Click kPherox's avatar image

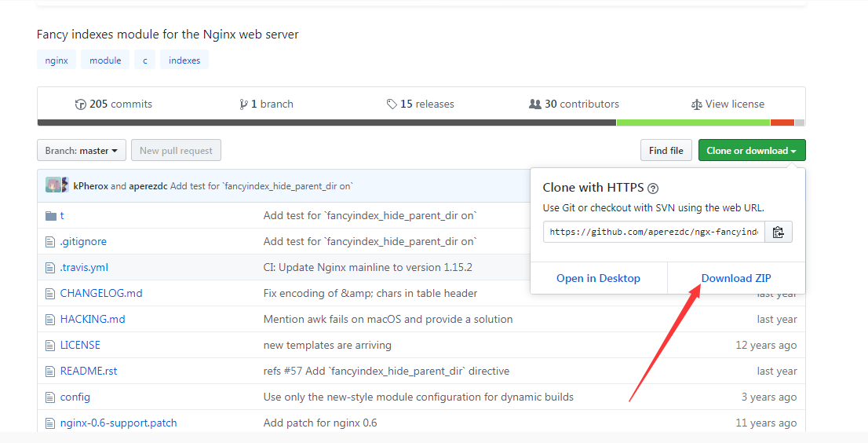53,185
